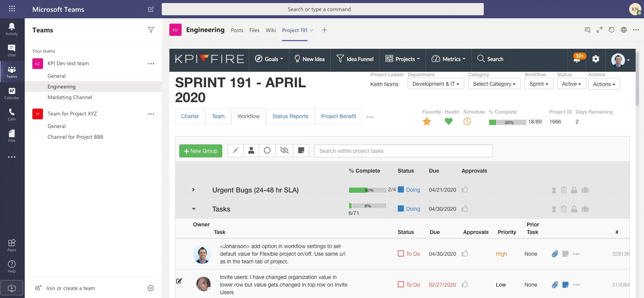Screen dimensions: 644x298
Task: Expand the tab to full screen
Action: (599, 30)
